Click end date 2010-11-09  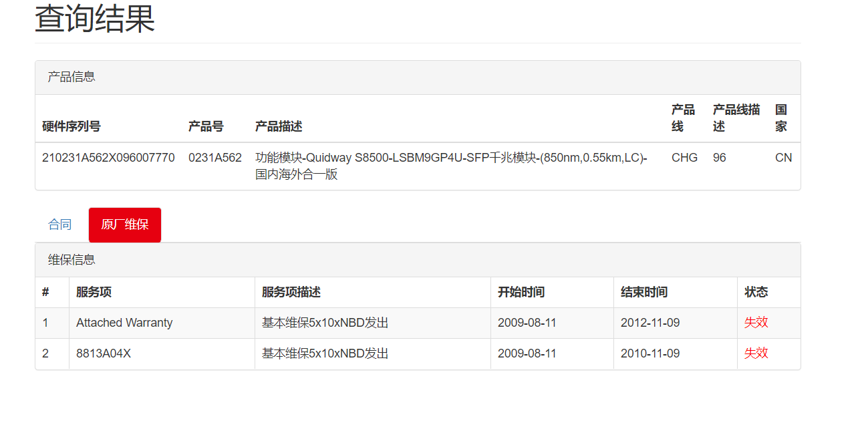click(650, 353)
